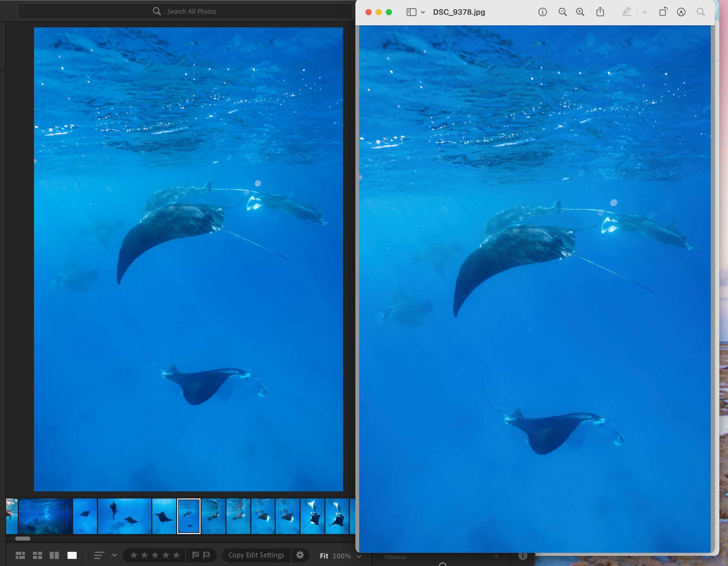Rotate image with Preview rotate icon
Screen dimensions: 728x566
pos(663,12)
